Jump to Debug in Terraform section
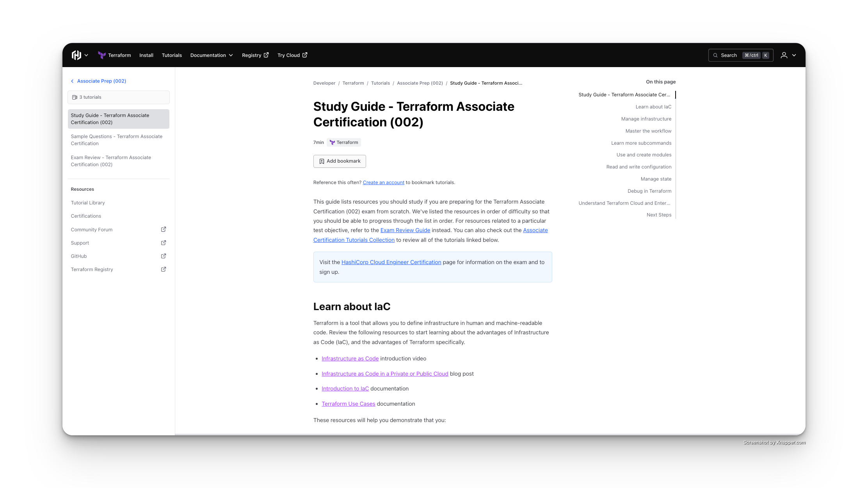Image resolution: width=868 pixels, height=488 pixels. click(649, 191)
